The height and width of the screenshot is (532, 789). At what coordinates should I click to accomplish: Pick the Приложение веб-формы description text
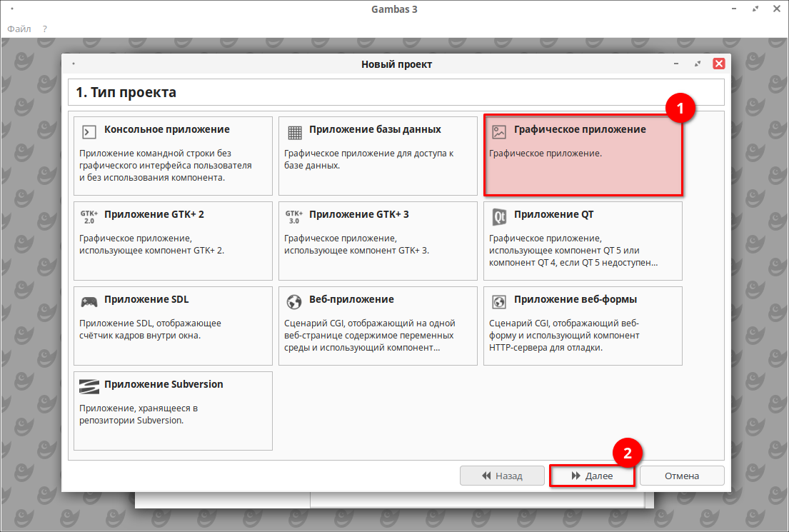tap(564, 335)
